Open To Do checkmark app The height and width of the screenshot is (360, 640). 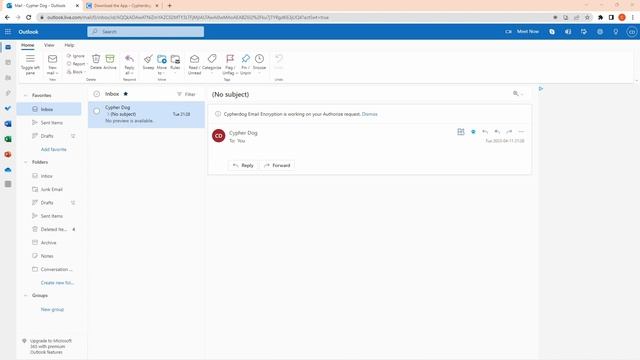coord(8,108)
